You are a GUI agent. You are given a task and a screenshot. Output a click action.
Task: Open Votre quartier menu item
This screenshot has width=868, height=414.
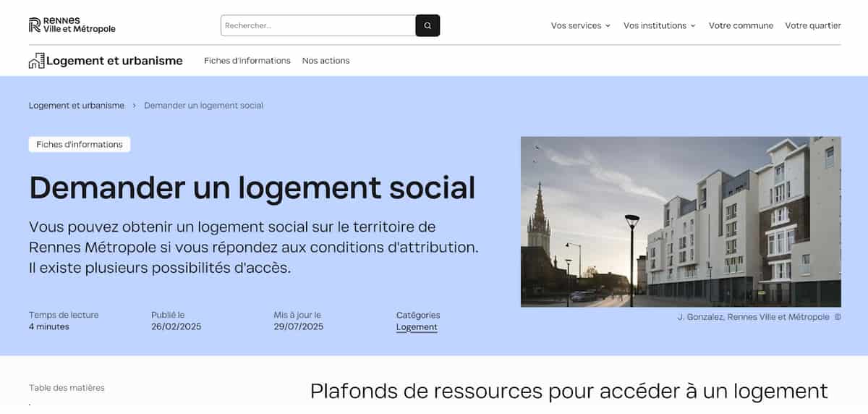(813, 25)
